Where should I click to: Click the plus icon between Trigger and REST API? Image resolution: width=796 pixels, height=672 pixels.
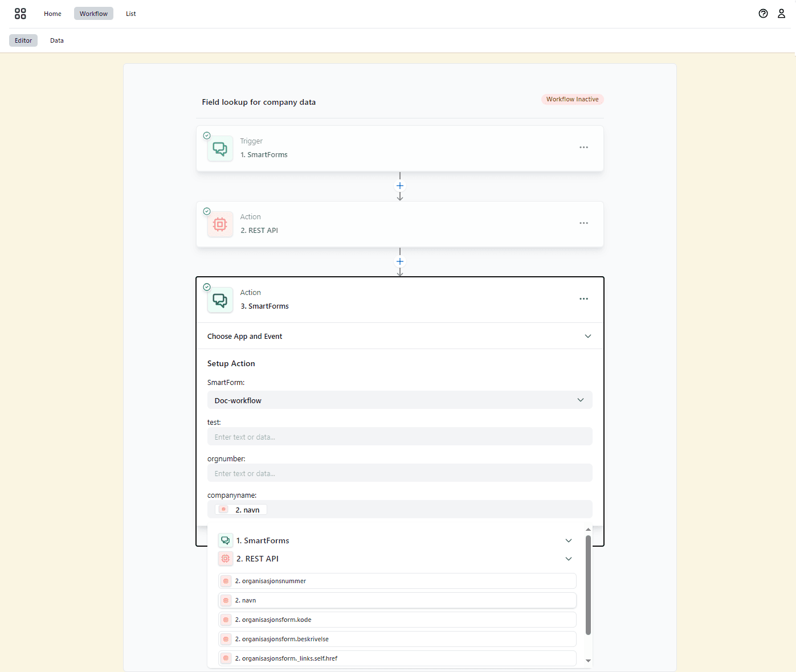click(x=399, y=185)
